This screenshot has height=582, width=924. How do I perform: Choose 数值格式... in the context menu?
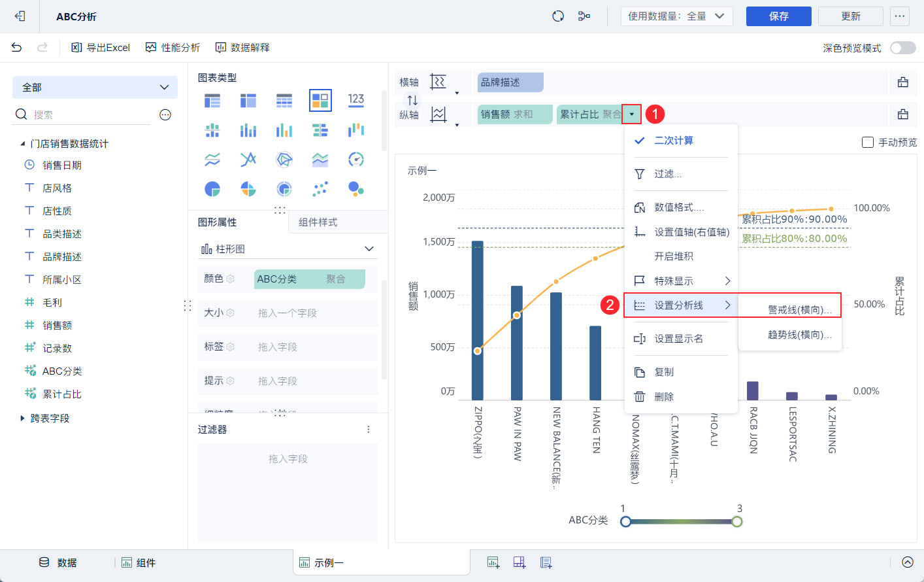[681, 207]
